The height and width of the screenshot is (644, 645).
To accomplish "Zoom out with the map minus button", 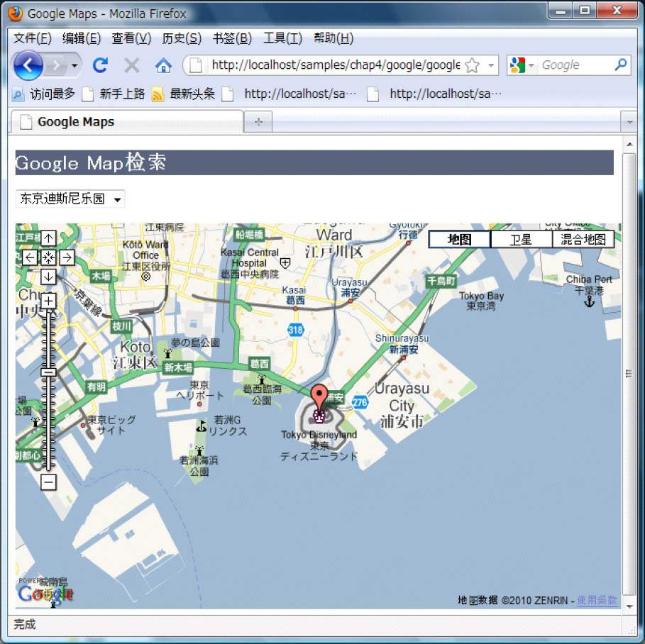I will [48, 482].
